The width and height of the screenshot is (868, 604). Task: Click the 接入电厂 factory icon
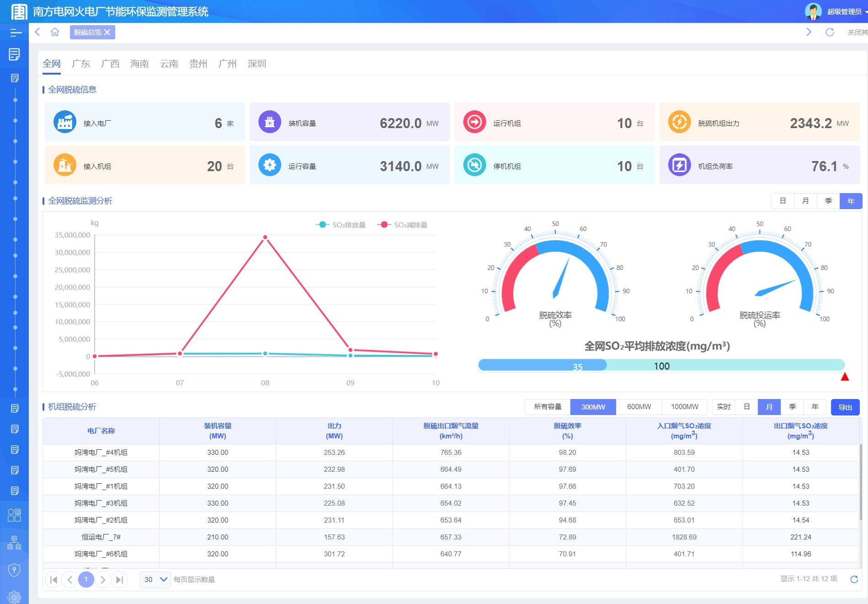tap(65, 122)
